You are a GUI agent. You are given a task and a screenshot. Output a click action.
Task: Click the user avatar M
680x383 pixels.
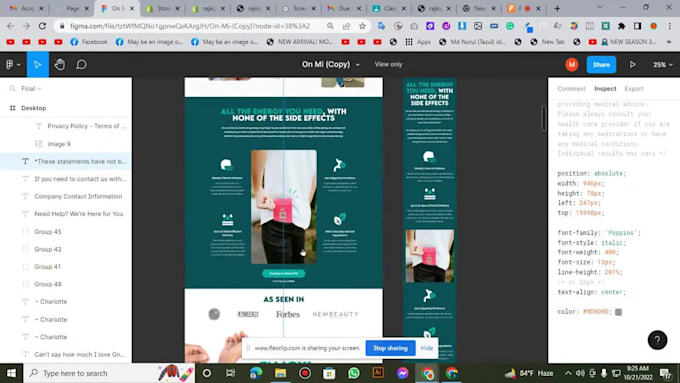[x=572, y=65]
